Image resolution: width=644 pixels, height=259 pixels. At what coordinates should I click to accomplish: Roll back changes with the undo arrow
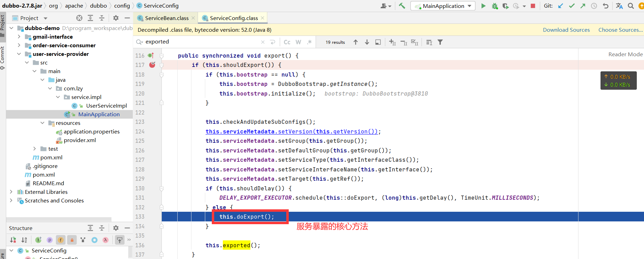click(x=605, y=6)
